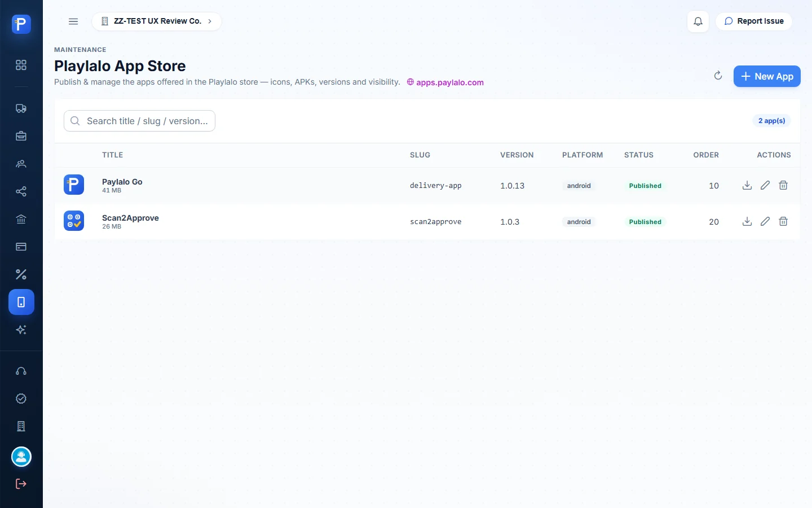
Task: Click the Paylalo Go title text
Action: click(122, 182)
